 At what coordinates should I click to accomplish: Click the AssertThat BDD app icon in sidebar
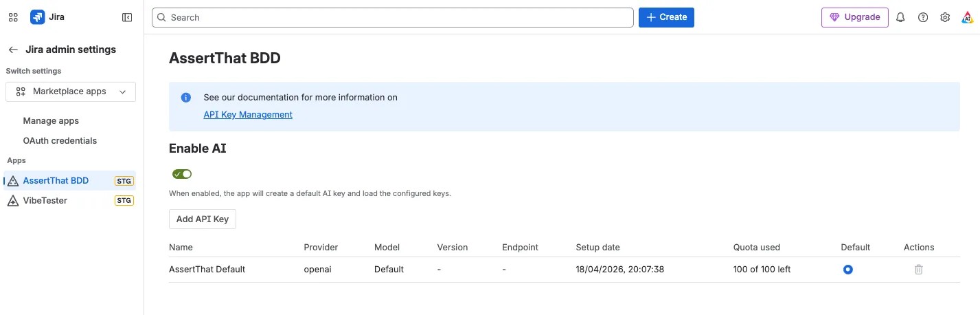click(12, 181)
